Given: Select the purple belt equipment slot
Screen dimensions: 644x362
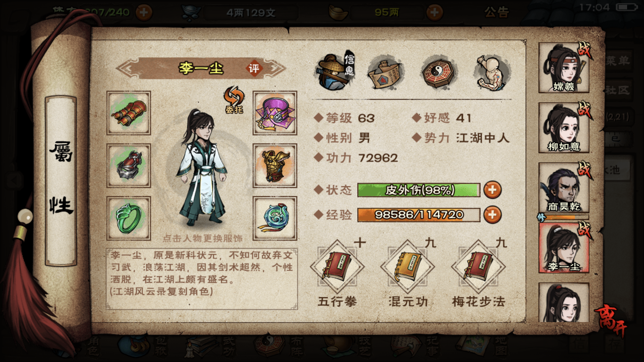Looking at the screenshot, I should click(275, 113).
